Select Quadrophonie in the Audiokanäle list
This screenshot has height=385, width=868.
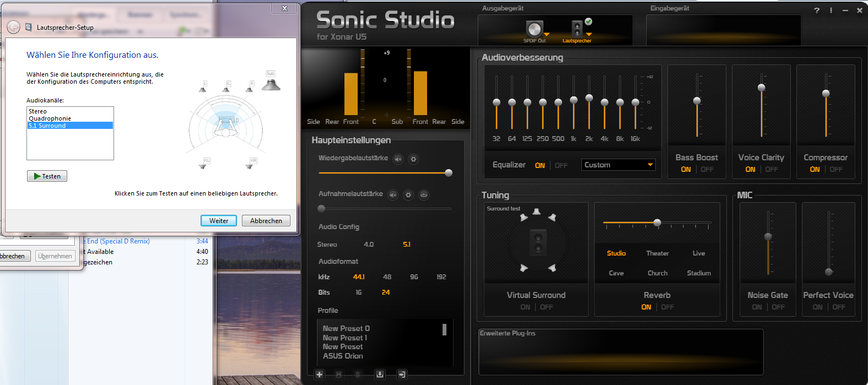pyautogui.click(x=71, y=118)
